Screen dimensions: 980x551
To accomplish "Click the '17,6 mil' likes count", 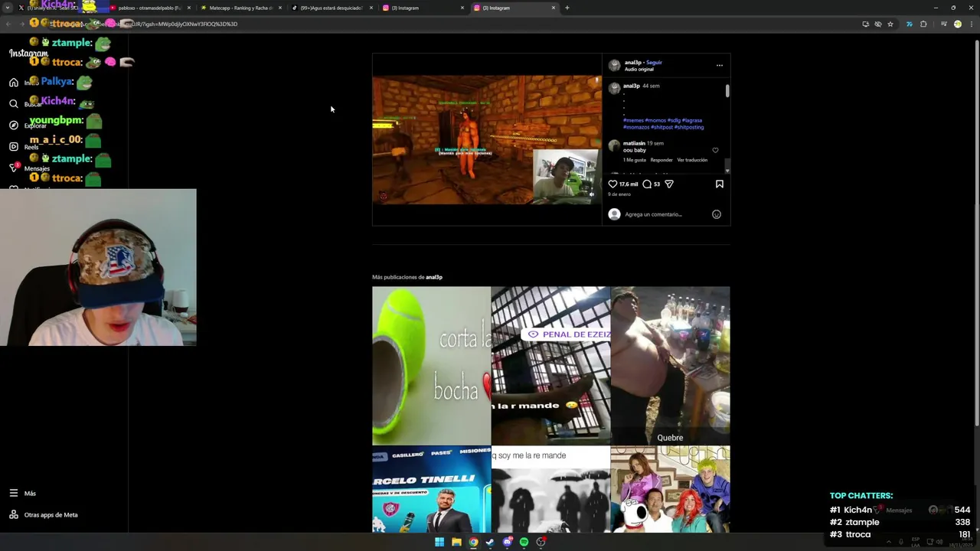I will click(629, 184).
